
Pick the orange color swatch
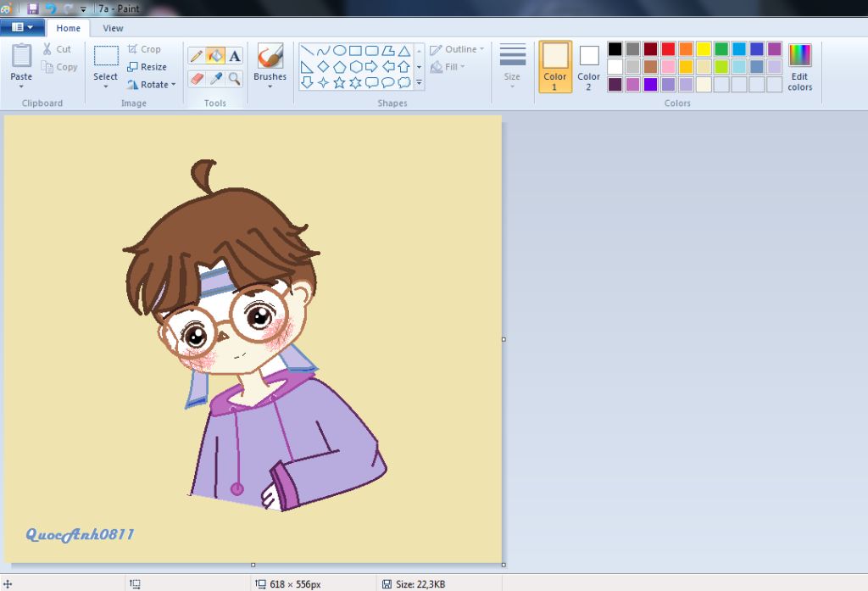[x=686, y=48]
